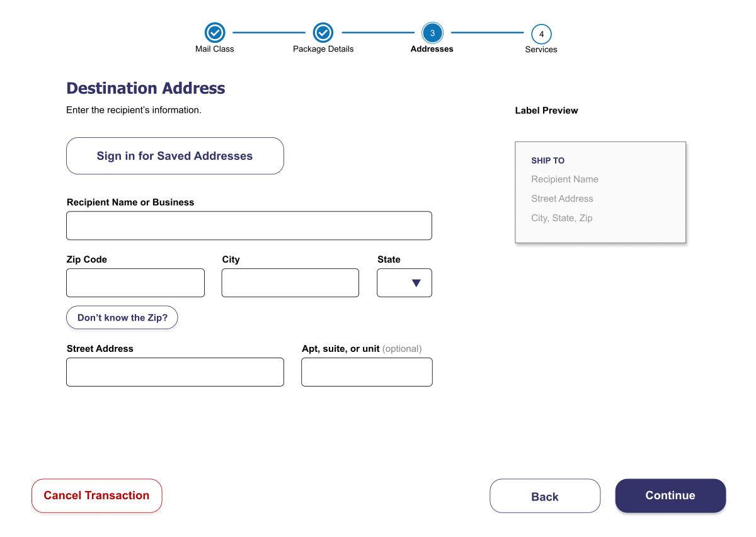Screen dimensions: 756x537
Task: Select step 4 Services circle
Action: tap(541, 34)
